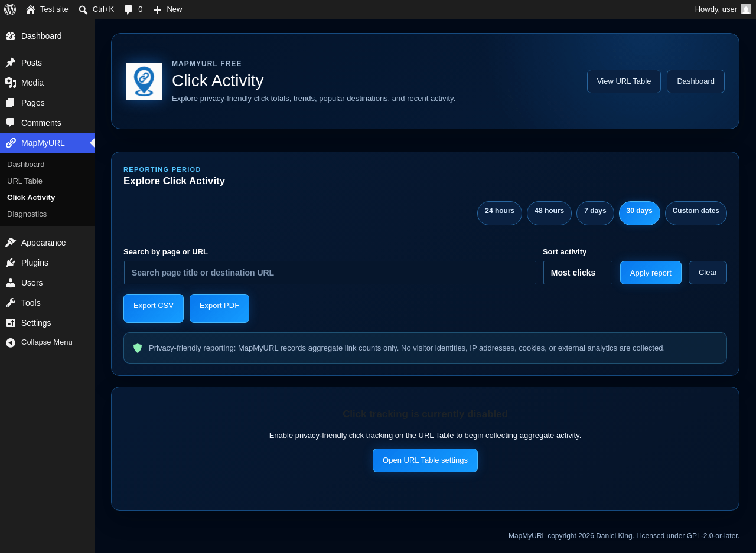Focus the search page title input
The width and height of the screenshot is (756, 553).
tap(330, 273)
